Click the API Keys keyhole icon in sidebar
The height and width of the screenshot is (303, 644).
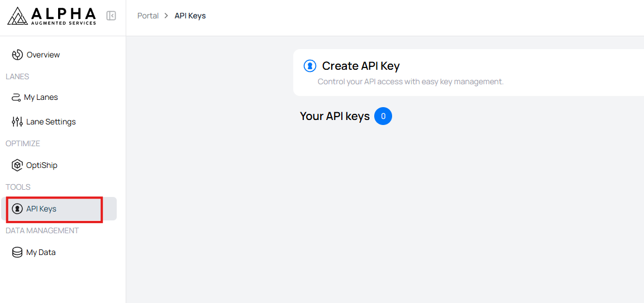(17, 209)
